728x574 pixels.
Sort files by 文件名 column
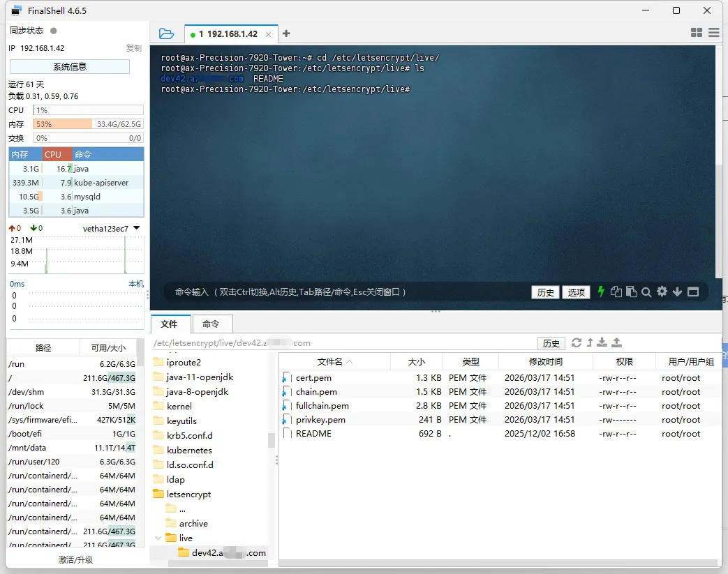coord(334,361)
